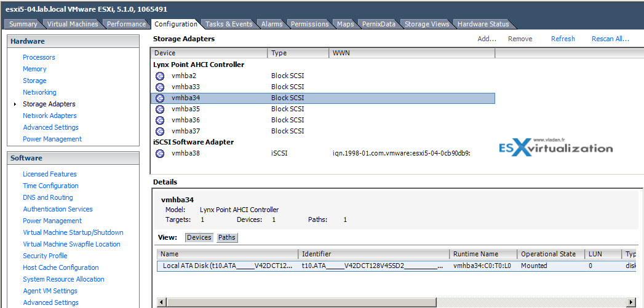Click the vmhba37 adapter icon
Image resolution: width=644 pixels, height=308 pixels.
pyautogui.click(x=160, y=132)
